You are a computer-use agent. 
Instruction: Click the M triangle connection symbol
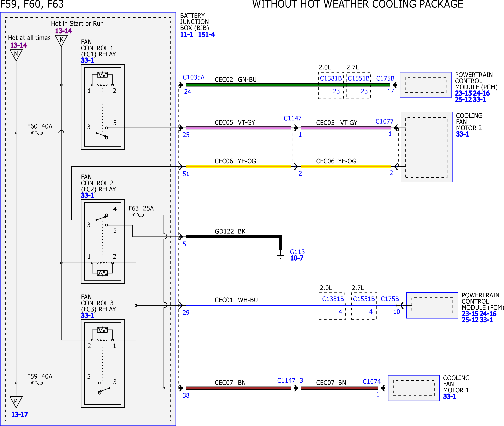point(16,55)
